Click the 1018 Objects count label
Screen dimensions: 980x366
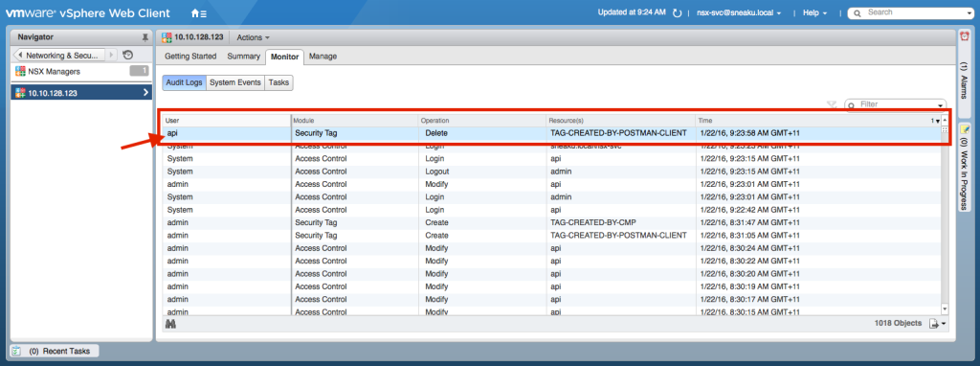coord(898,324)
